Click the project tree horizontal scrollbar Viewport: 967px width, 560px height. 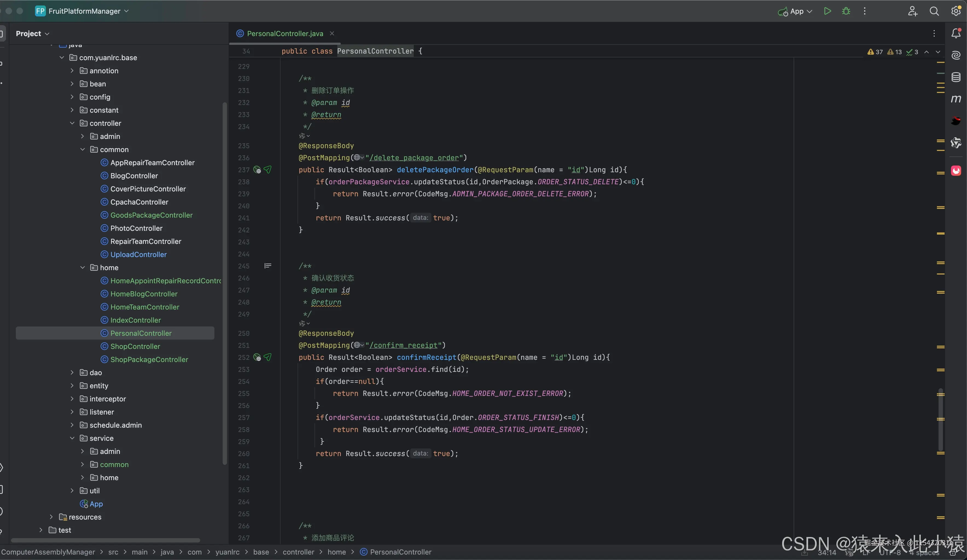(x=106, y=540)
